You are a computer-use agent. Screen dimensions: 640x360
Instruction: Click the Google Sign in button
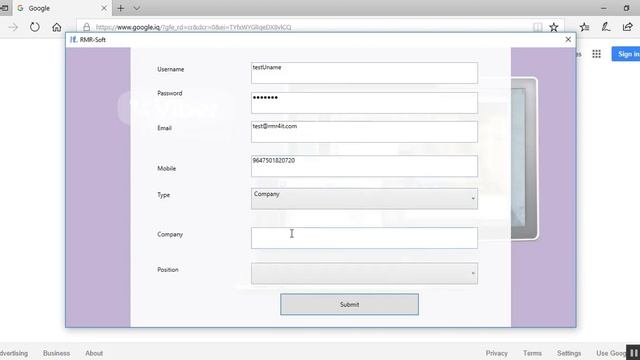click(626, 54)
